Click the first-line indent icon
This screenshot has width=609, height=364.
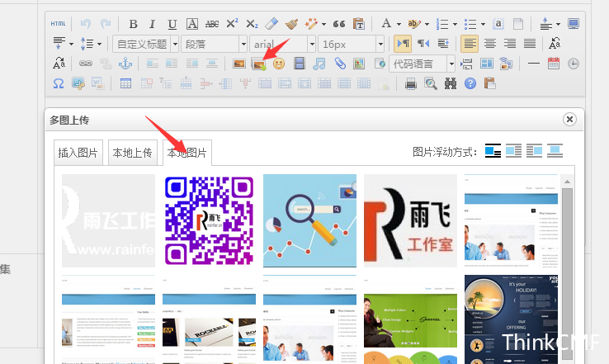click(x=443, y=44)
